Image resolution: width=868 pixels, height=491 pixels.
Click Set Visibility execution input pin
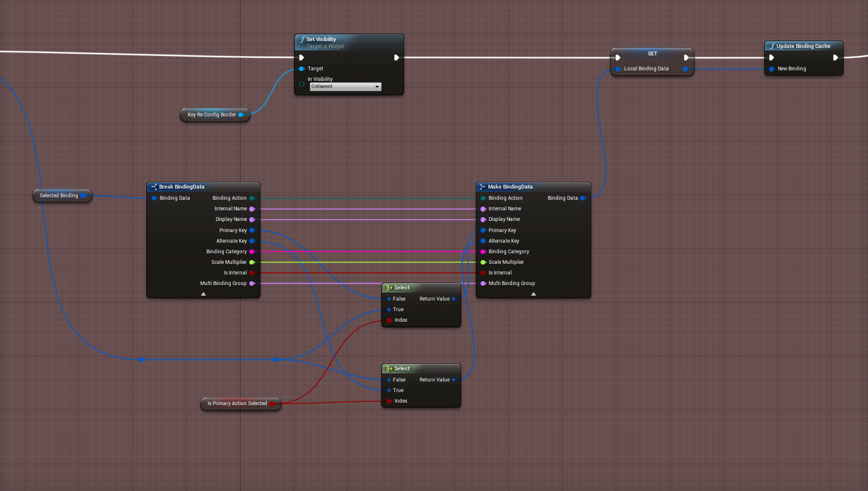pos(302,58)
